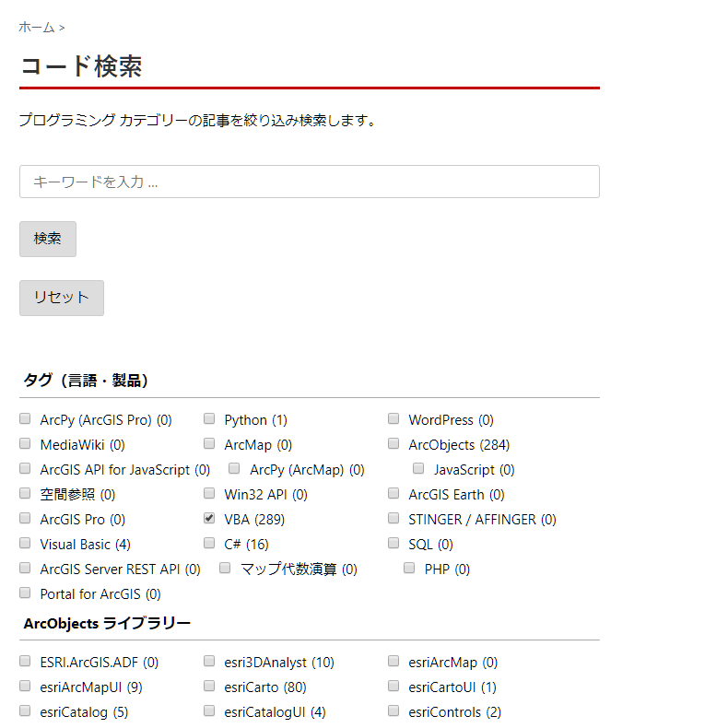The height and width of the screenshot is (728, 728).
Task: Check the Portal for ArcGIS checkbox
Action: 25,593
